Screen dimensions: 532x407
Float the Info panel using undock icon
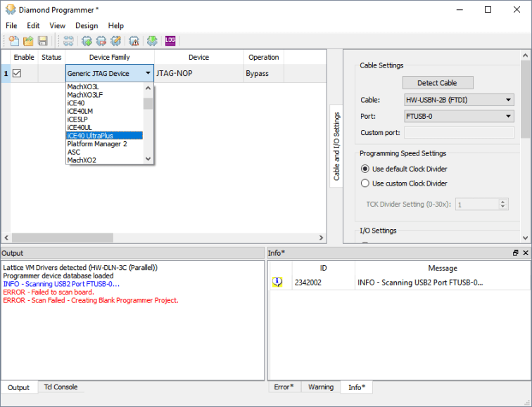point(515,252)
